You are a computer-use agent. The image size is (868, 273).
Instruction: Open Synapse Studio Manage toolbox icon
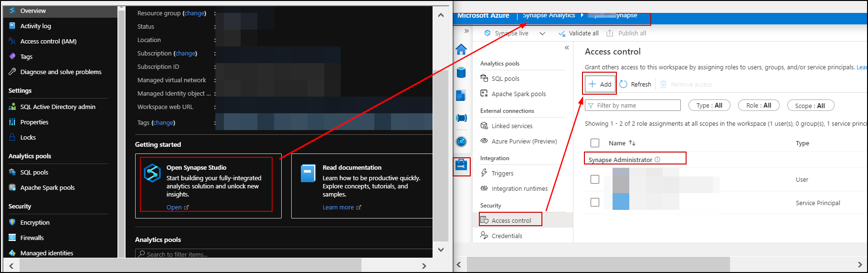point(461,165)
